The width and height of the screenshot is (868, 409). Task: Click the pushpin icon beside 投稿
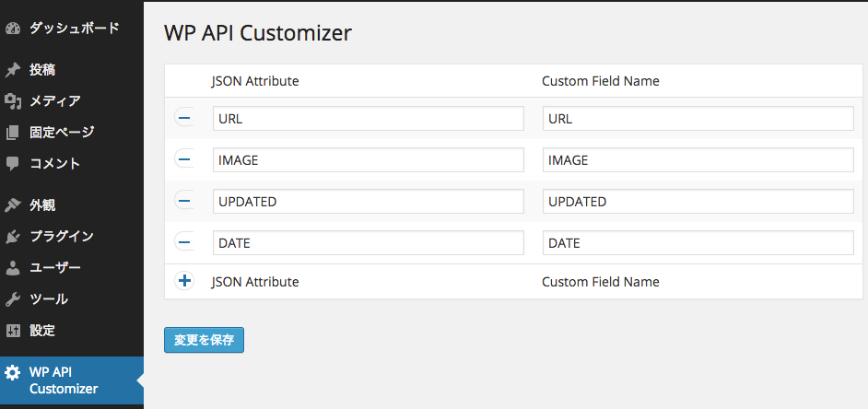coord(12,70)
